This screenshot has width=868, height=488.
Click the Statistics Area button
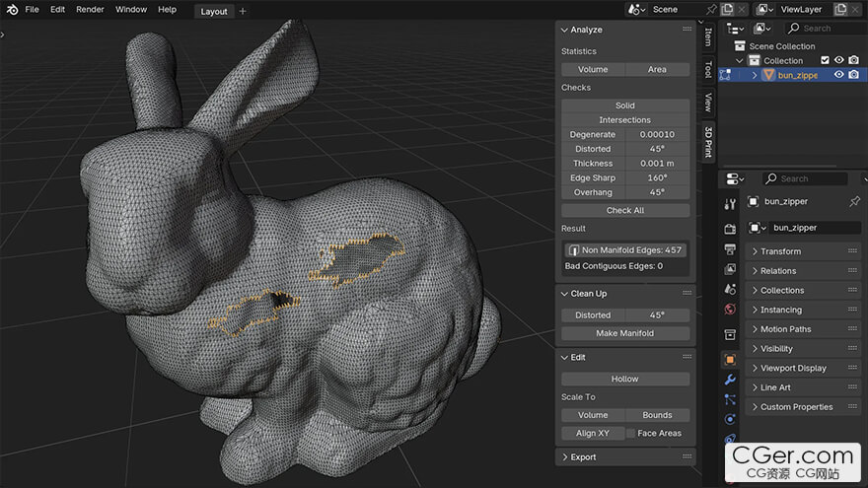[x=657, y=69]
